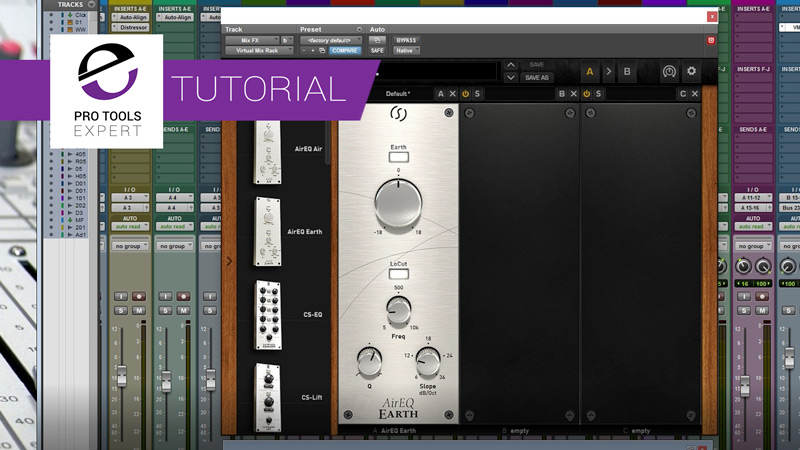Remove module from slot C with X
800x450 pixels.
pyautogui.click(x=694, y=94)
